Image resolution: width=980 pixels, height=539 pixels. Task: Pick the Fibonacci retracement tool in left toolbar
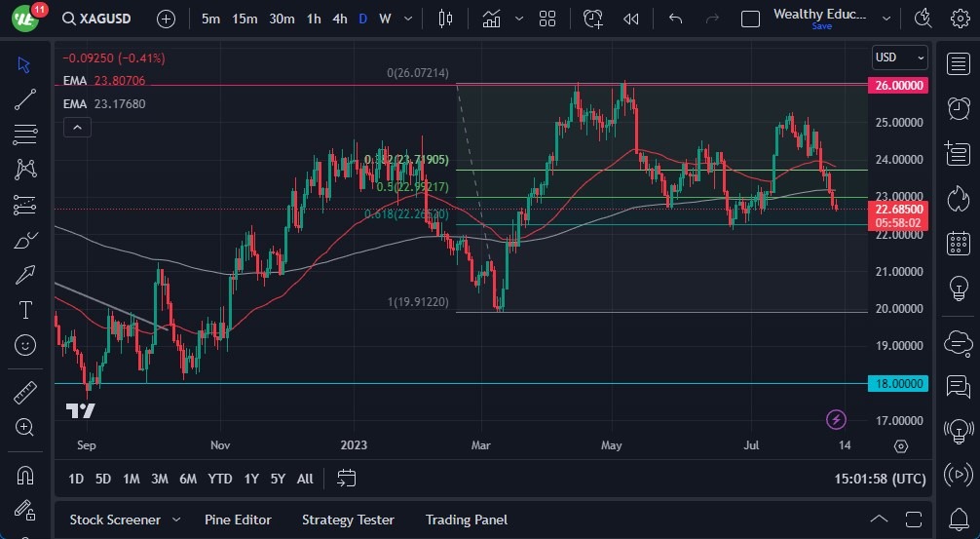point(25,134)
